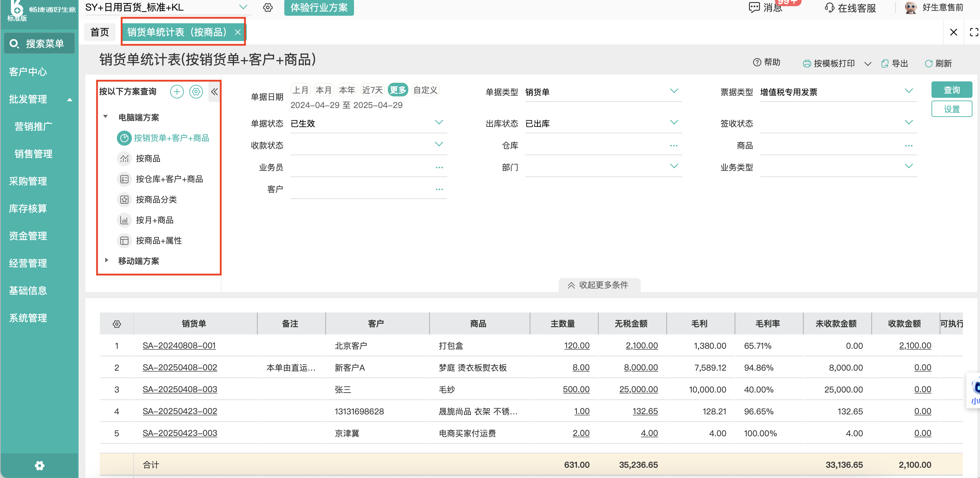Viewport: 980px width, 478px height.
Task: Open sales order link SA-20250408-003
Action: point(180,389)
